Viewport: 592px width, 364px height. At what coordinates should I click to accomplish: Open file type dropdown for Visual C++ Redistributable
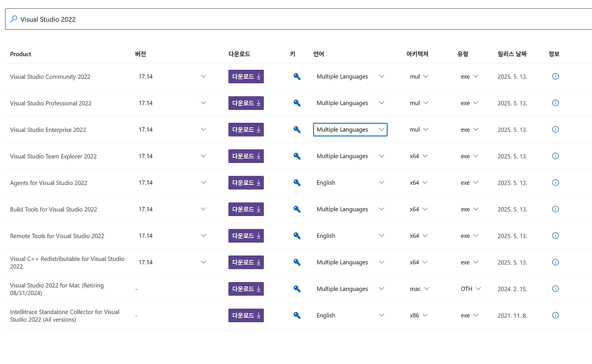pyautogui.click(x=469, y=262)
